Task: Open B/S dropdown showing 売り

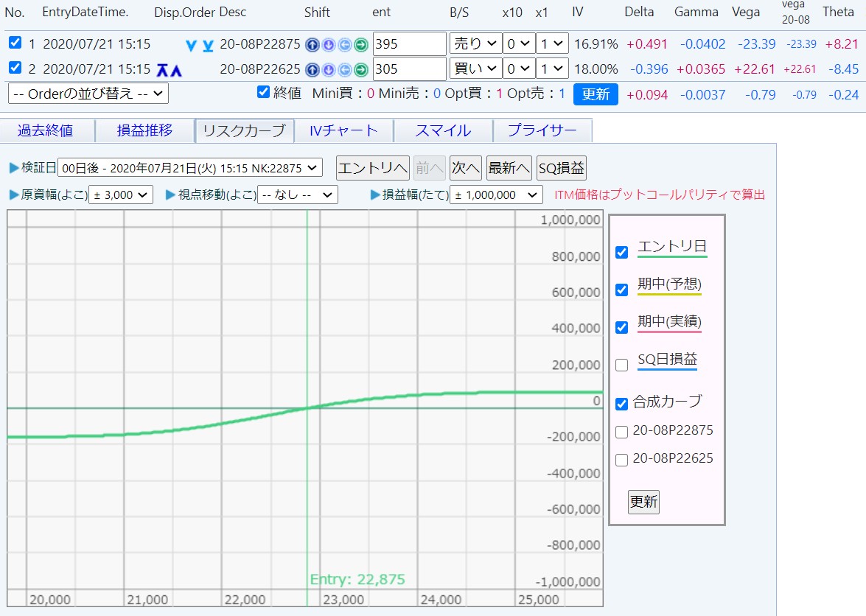Action: click(475, 43)
